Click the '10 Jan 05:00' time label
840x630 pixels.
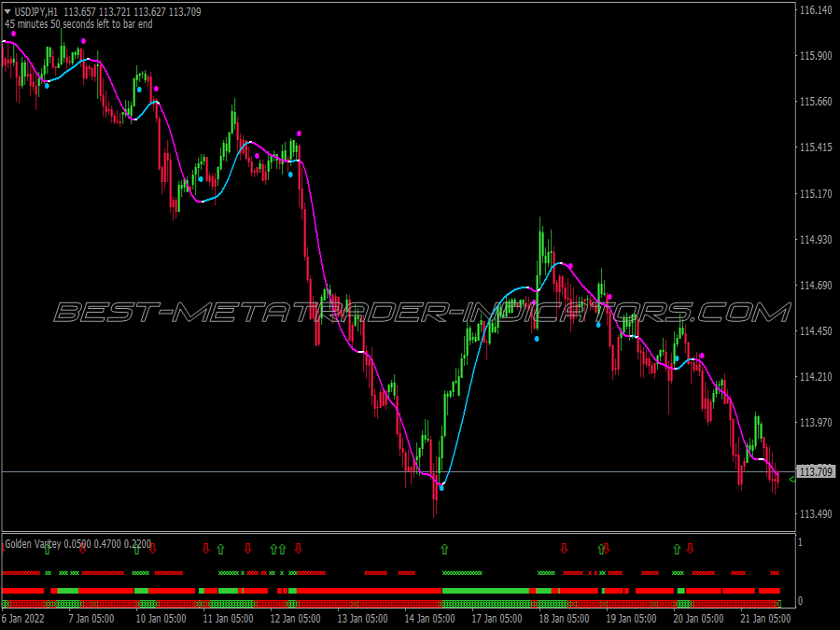pos(161,619)
